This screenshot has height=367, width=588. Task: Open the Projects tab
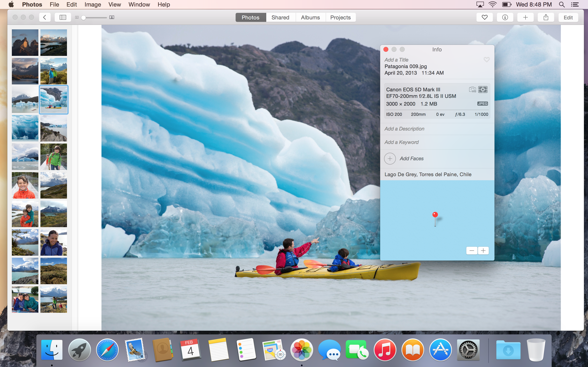click(x=340, y=18)
